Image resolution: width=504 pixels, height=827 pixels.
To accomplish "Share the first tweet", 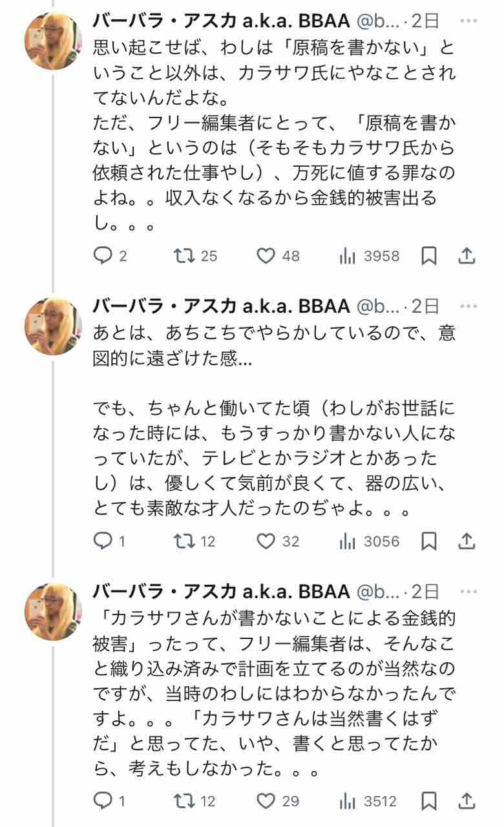I will pos(467,256).
